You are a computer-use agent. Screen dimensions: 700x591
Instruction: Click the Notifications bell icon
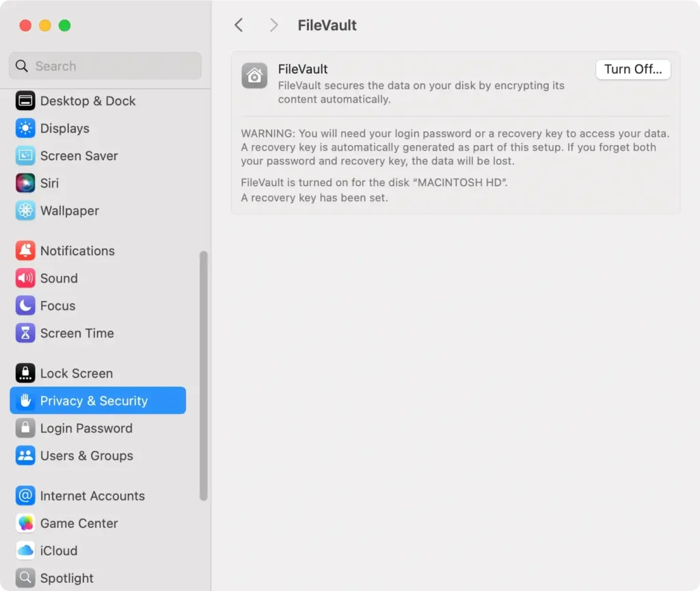(x=25, y=250)
